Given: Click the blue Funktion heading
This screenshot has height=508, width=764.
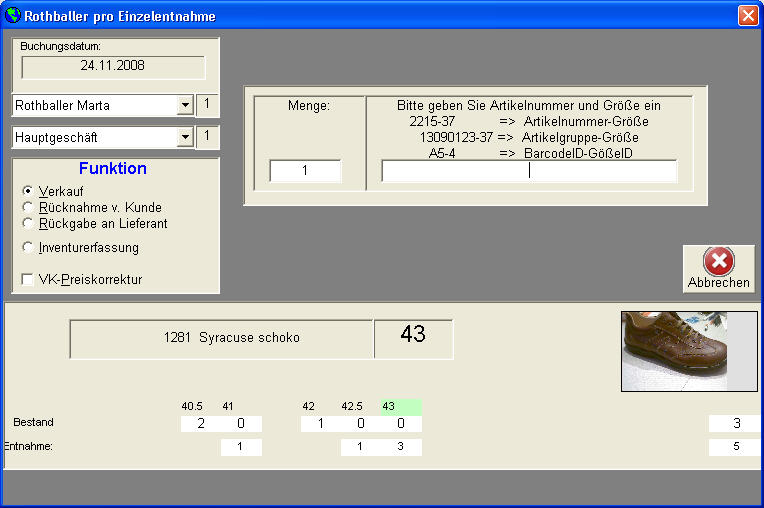Looking at the screenshot, I should (113, 169).
